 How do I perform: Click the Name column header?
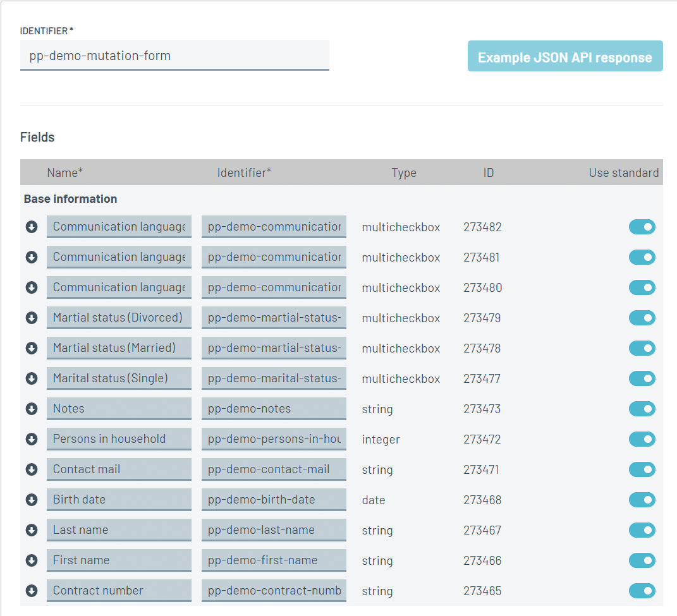tap(64, 172)
